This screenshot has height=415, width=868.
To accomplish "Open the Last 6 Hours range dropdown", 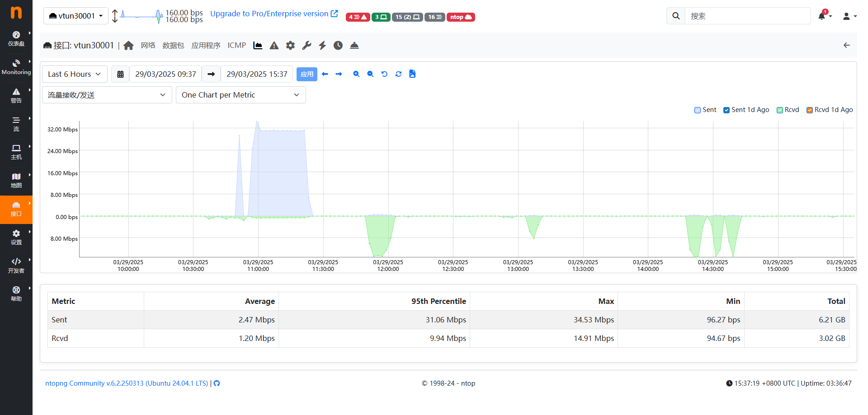I will pos(75,74).
